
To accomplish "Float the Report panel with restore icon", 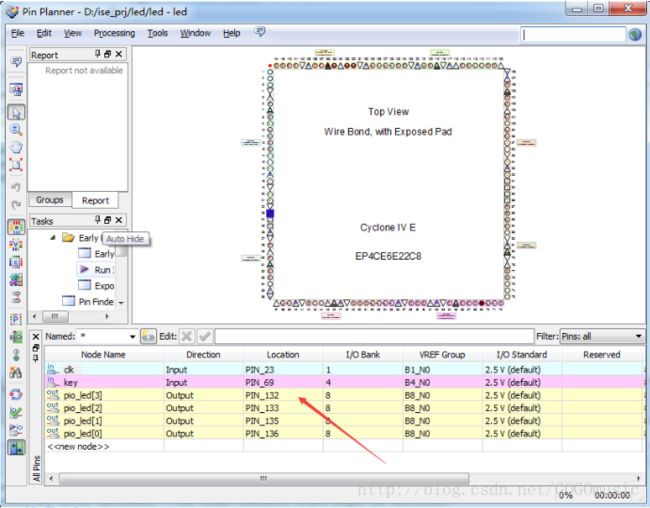I will click(x=108, y=54).
